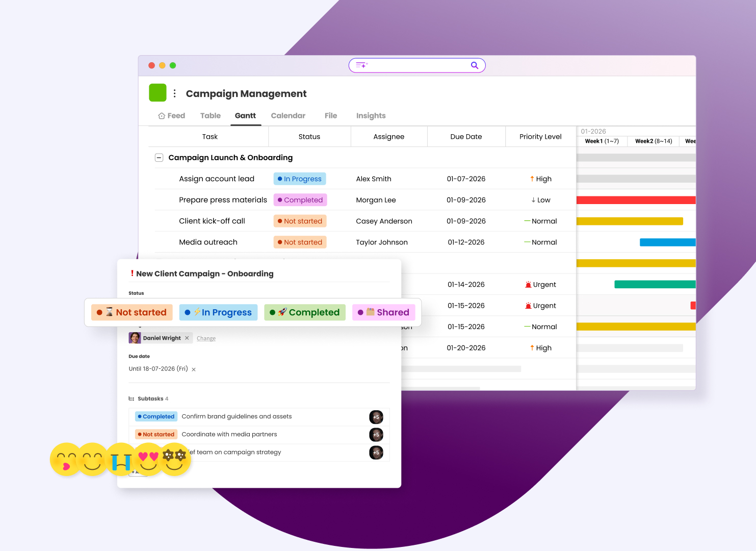
Task: Click the red exclamation icon on the campaign title
Action: tap(132, 273)
